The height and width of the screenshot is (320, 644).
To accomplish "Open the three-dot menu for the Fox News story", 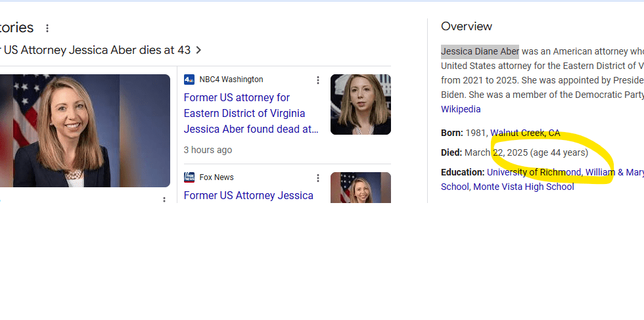I will [x=318, y=178].
